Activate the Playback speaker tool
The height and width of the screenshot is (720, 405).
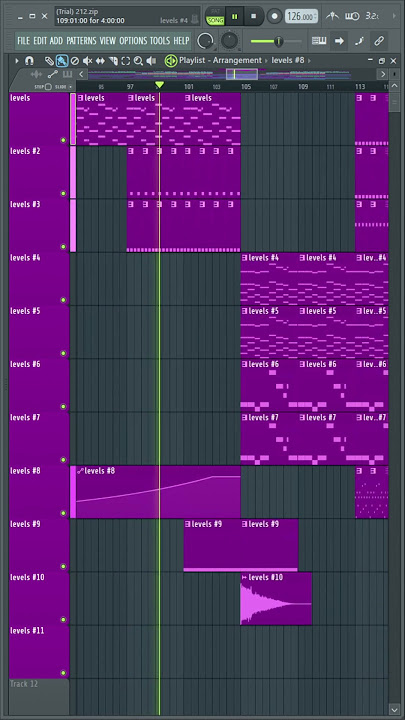coord(151,61)
